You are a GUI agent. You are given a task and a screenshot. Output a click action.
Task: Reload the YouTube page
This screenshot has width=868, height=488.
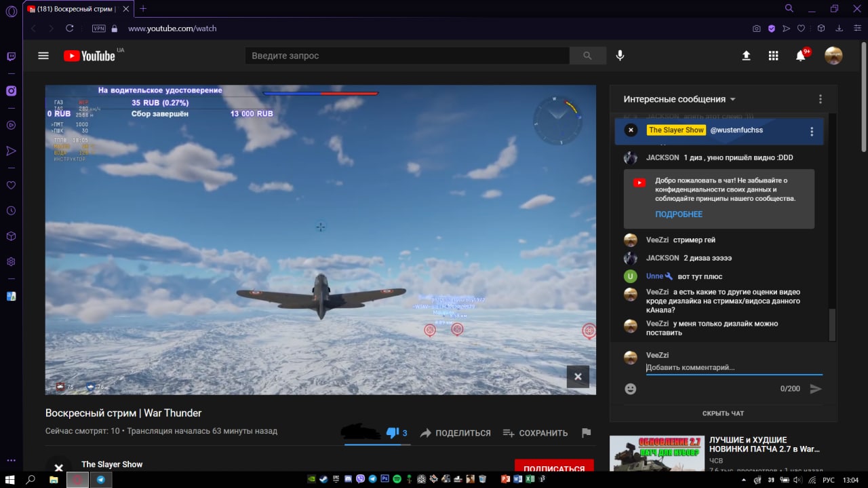[x=69, y=29]
